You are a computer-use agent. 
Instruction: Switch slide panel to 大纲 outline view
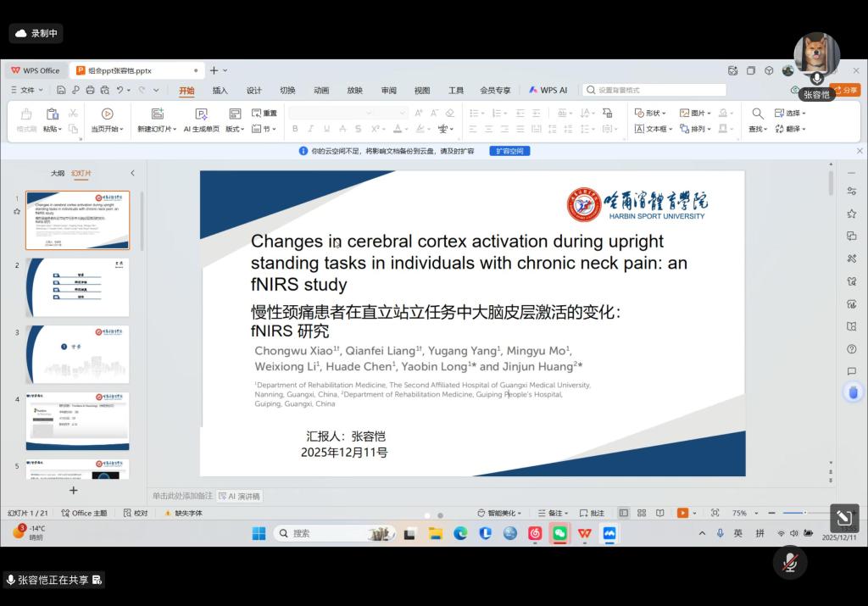coord(57,173)
